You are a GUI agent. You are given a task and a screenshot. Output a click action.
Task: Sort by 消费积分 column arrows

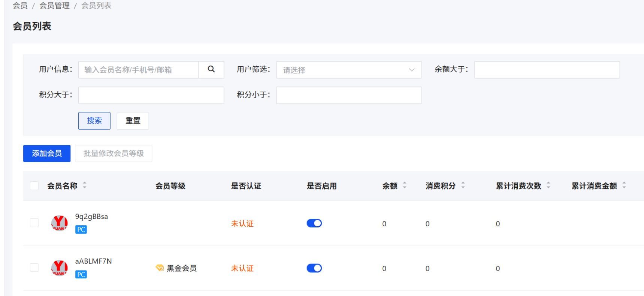tap(463, 185)
